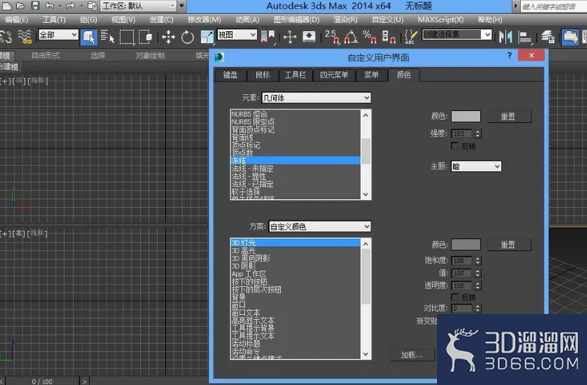This screenshot has width=587, height=385.
Task: Select 3D 高光 in the scheme list
Action: coord(295,251)
